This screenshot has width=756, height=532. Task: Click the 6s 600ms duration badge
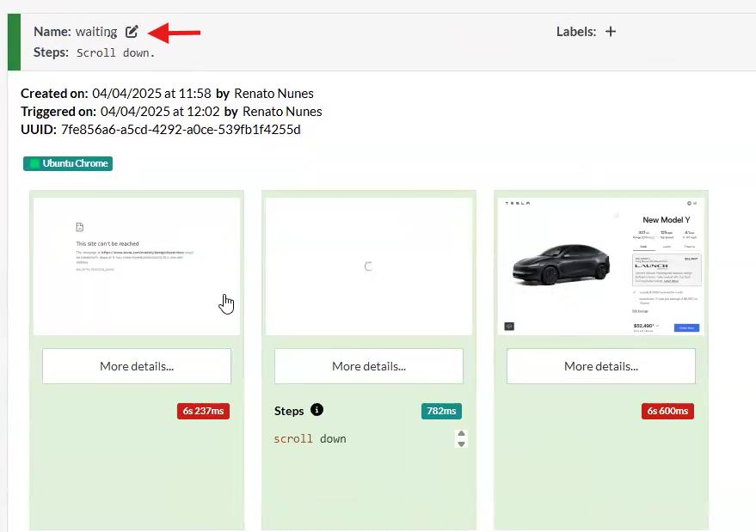[x=667, y=411]
